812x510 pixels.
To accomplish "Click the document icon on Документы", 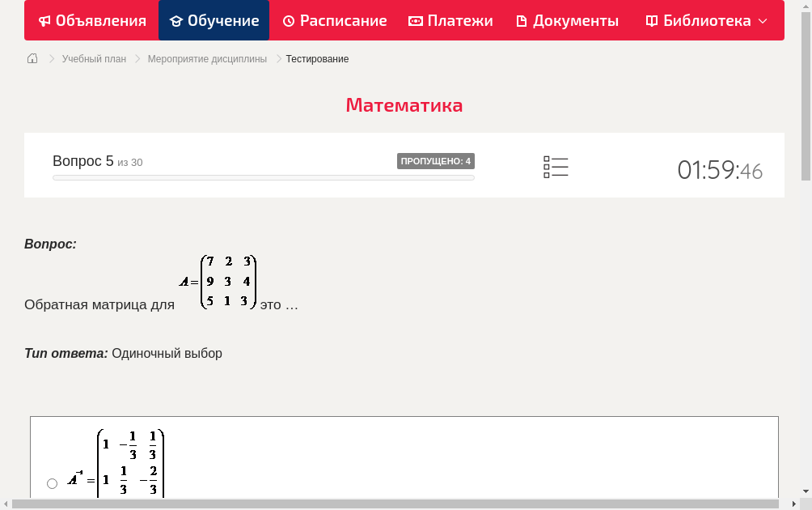I will (x=521, y=20).
